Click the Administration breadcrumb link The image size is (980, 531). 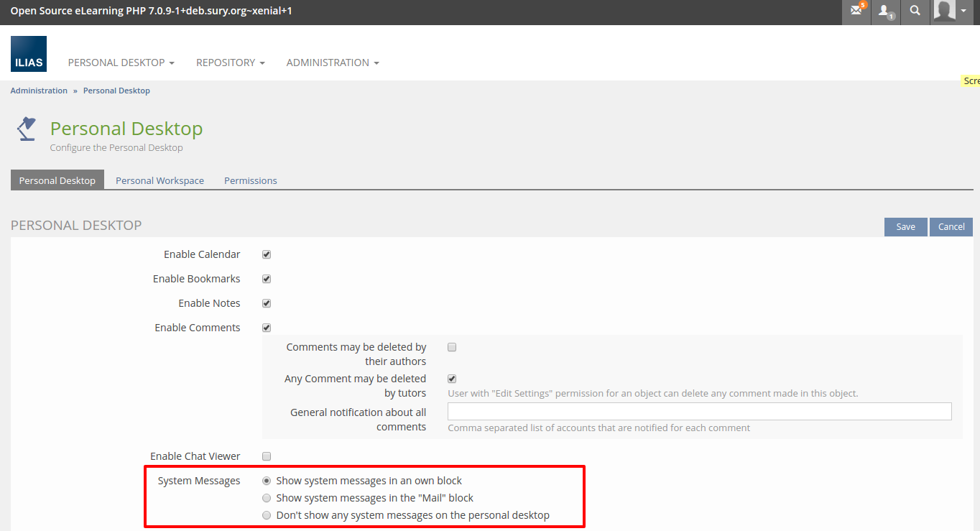(39, 91)
